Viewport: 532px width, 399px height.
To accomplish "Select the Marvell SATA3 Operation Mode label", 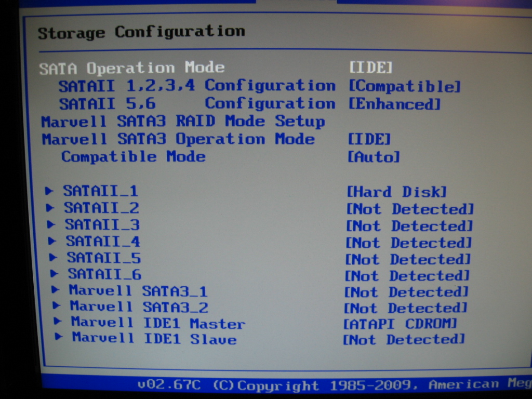I will pos(178,139).
